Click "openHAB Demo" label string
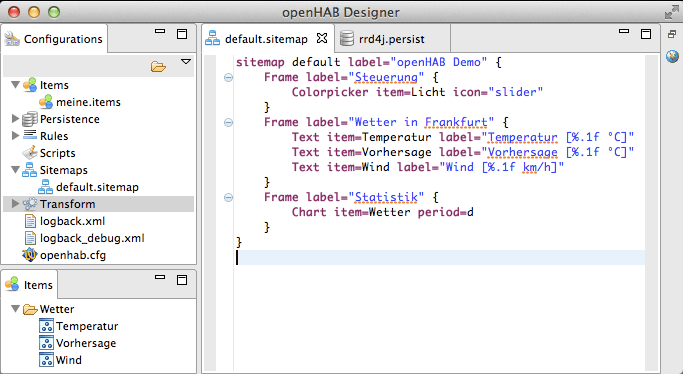This screenshot has width=683, height=374. tap(439, 62)
